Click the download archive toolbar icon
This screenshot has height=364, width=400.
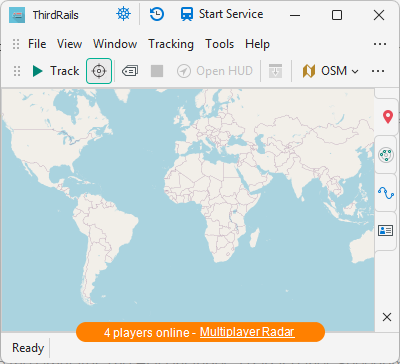[276, 71]
